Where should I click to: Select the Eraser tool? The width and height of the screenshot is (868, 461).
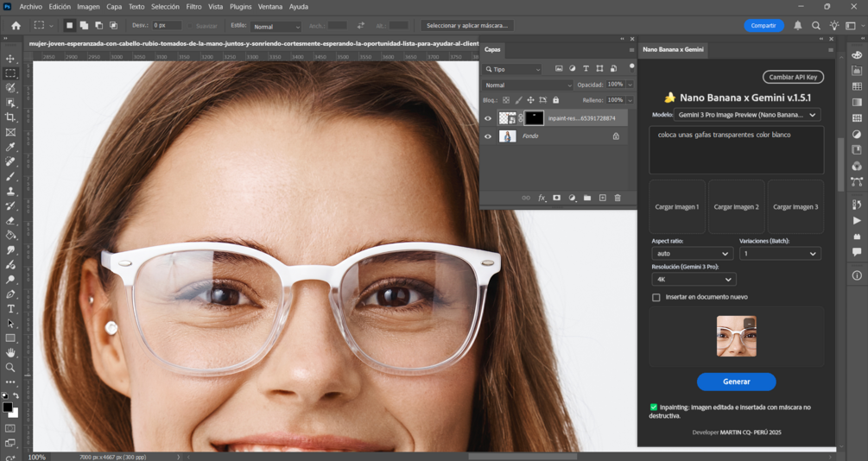pyautogui.click(x=10, y=220)
